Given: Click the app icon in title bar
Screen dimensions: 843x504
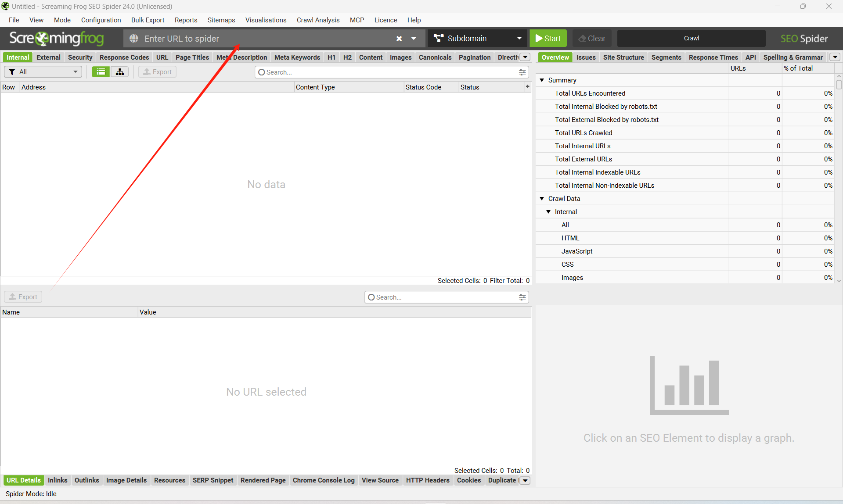Looking at the screenshot, I should [x=5, y=6].
